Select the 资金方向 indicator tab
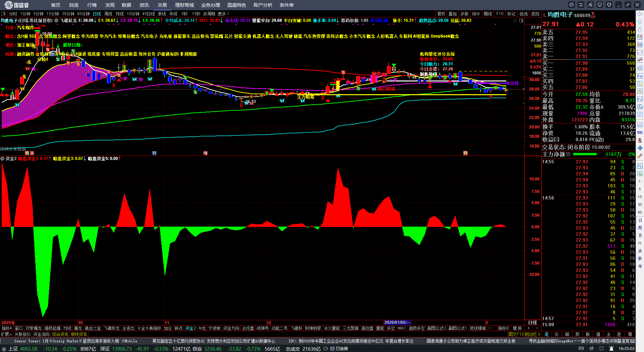This screenshot has height=352, width=644. click(x=231, y=328)
